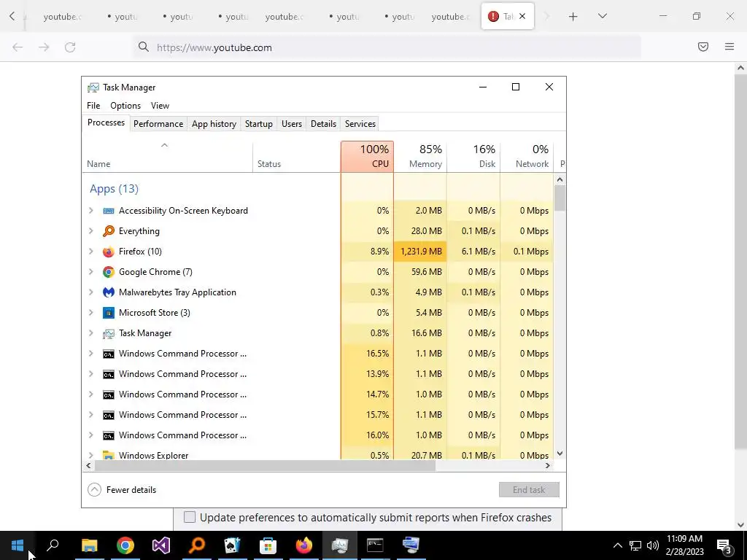The height and width of the screenshot is (560, 747).
Task: Click the End task button
Action: [529, 490]
